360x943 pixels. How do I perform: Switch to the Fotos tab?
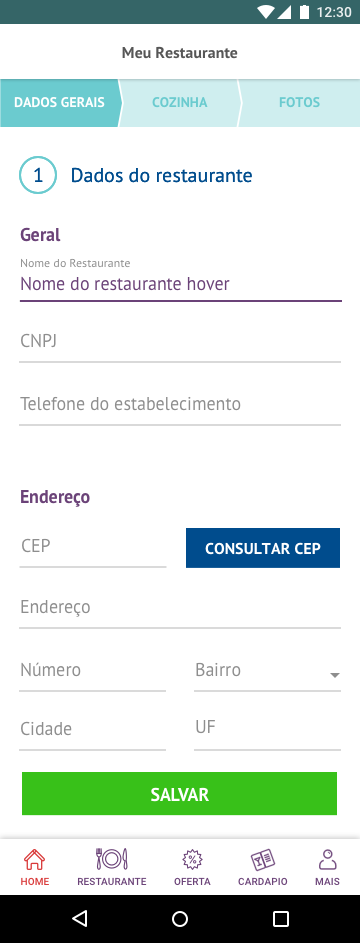coord(299,102)
